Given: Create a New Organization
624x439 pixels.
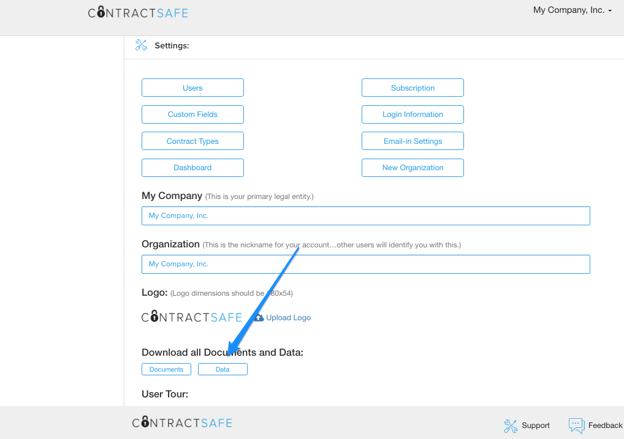Looking at the screenshot, I should click(412, 168).
